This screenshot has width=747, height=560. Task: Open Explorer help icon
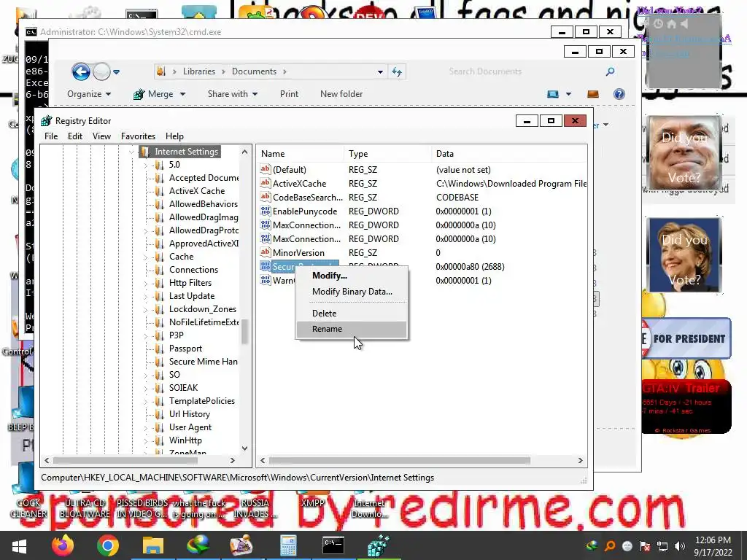point(619,94)
